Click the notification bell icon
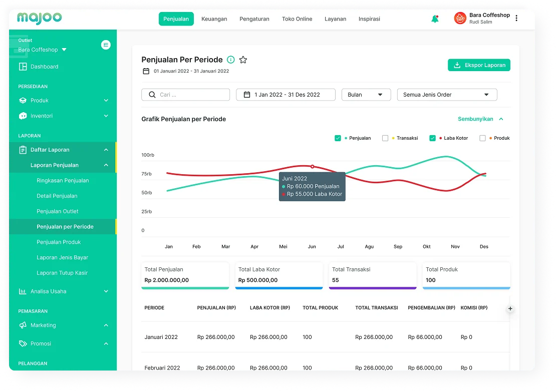The image size is (556, 392). pos(435,19)
